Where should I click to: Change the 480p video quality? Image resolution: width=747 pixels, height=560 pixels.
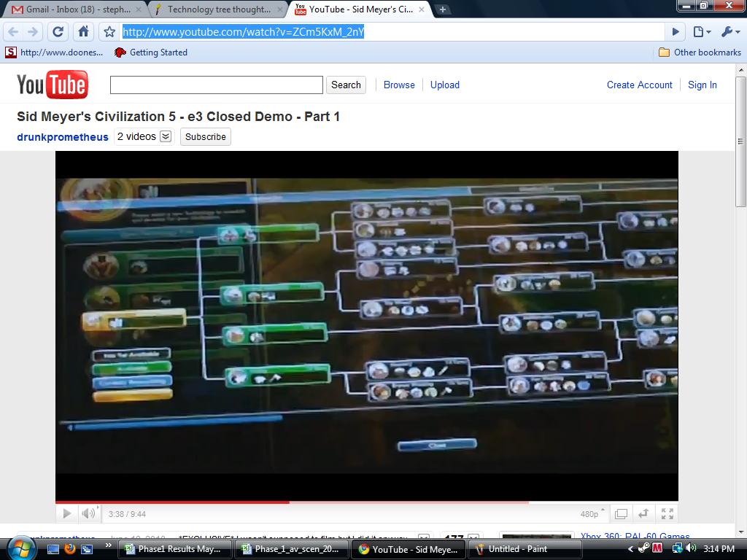click(592, 514)
